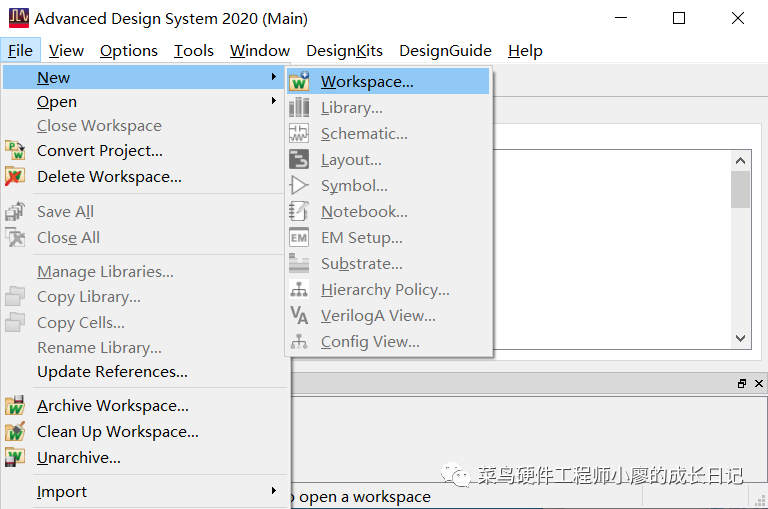Click the Library books icon
768x509 pixels.
[x=299, y=107]
